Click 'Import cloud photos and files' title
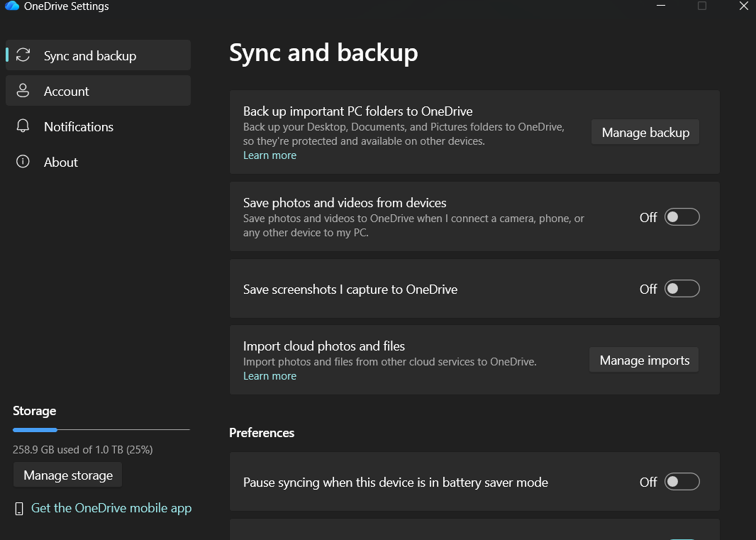Screen dimensions: 756x540 coord(324,346)
